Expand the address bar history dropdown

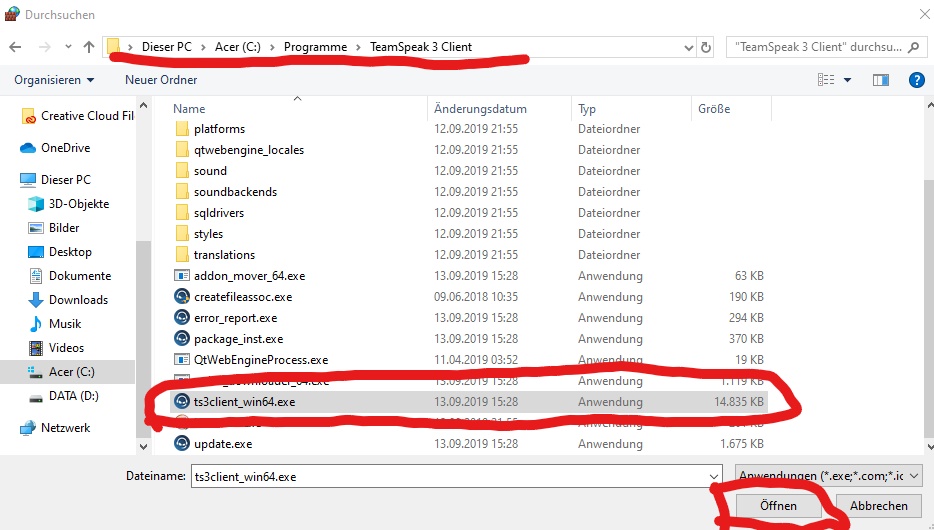[x=689, y=48]
